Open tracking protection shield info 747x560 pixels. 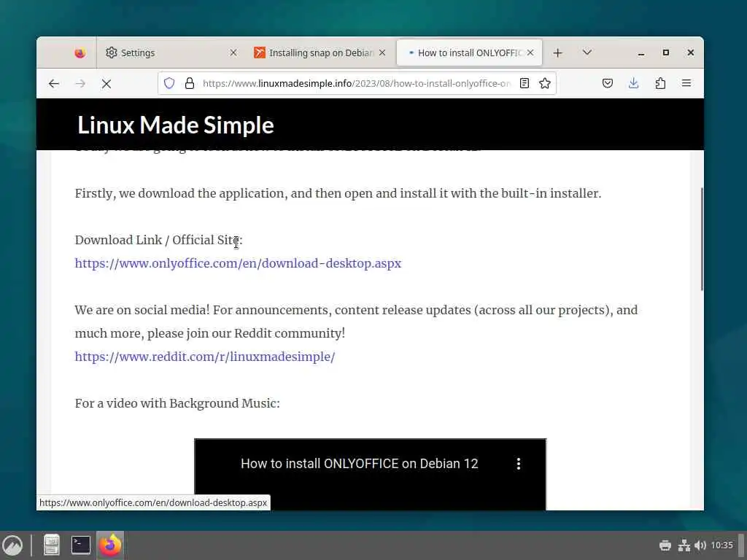point(169,83)
